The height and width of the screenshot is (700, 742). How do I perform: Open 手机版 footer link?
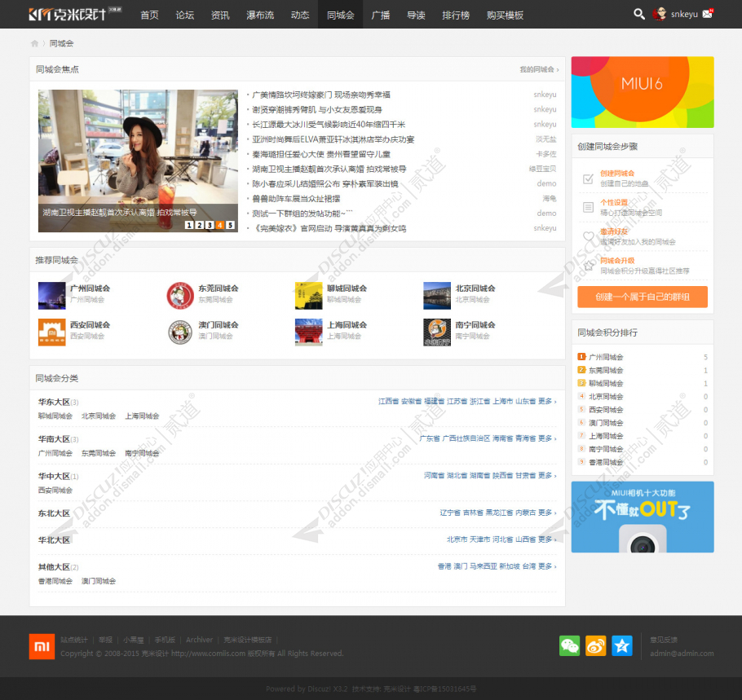(165, 640)
